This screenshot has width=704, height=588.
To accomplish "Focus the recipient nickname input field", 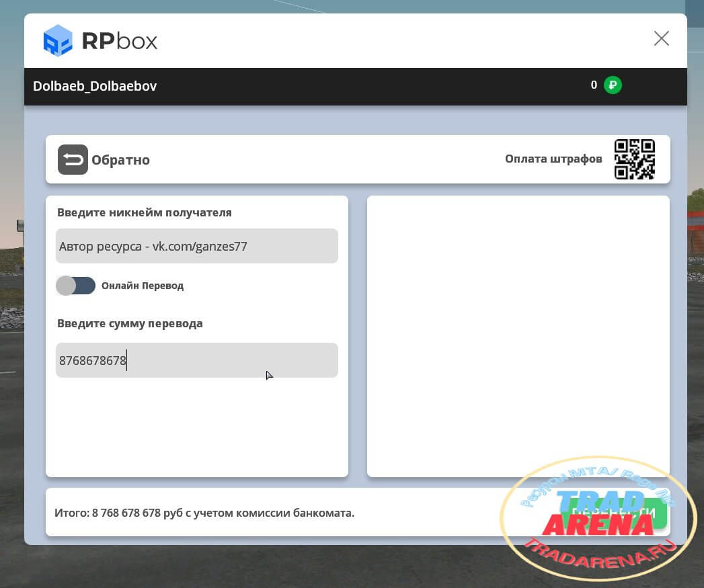I will pos(196,246).
